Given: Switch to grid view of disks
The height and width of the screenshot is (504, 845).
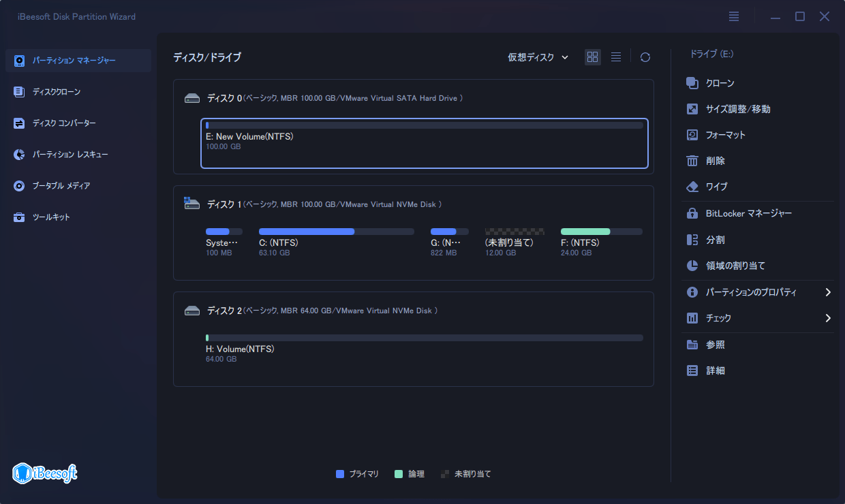Looking at the screenshot, I should 592,57.
